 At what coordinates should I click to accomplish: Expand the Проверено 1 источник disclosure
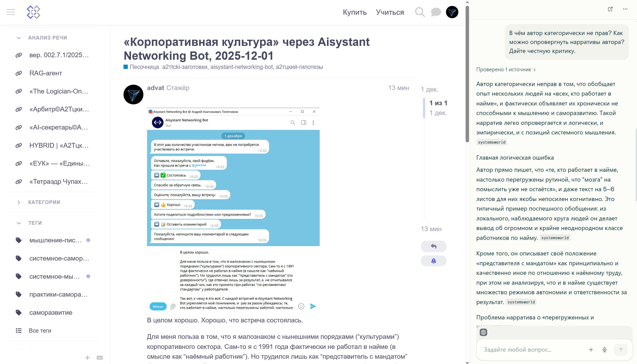(x=506, y=70)
